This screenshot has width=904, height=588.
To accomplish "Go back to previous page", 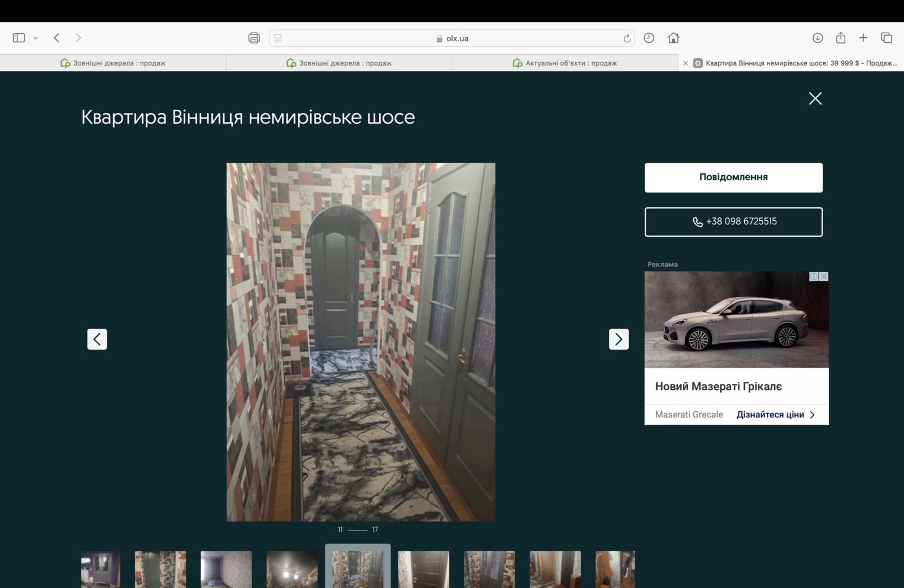I will coord(56,38).
